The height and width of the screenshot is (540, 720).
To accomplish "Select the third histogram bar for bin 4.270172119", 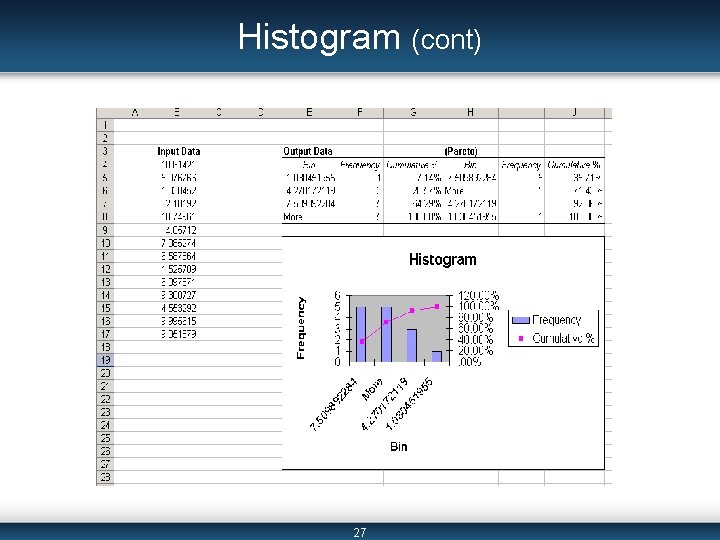I will 412,346.
